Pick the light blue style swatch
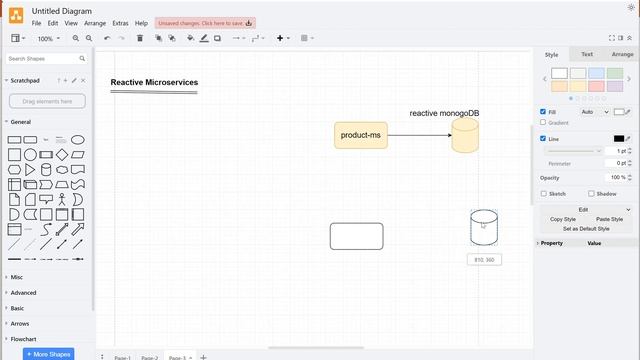 click(596, 73)
